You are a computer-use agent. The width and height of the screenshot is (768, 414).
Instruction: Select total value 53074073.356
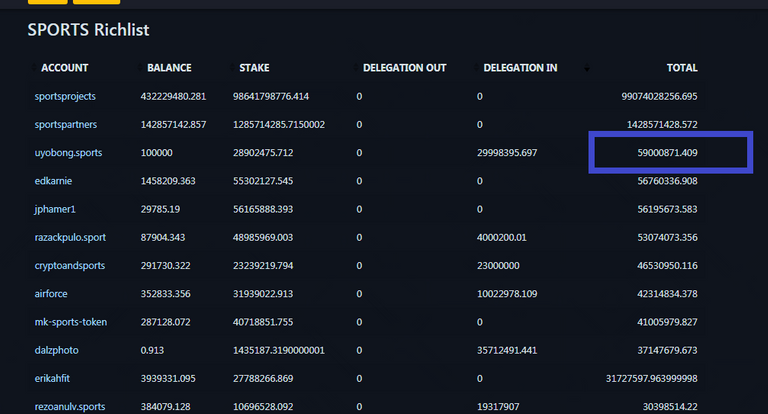point(667,238)
